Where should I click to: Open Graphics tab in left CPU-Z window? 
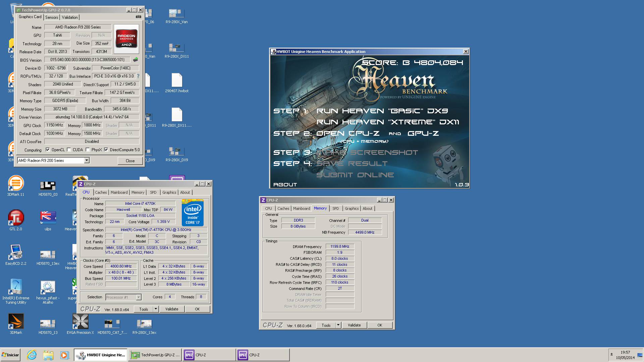point(169,192)
